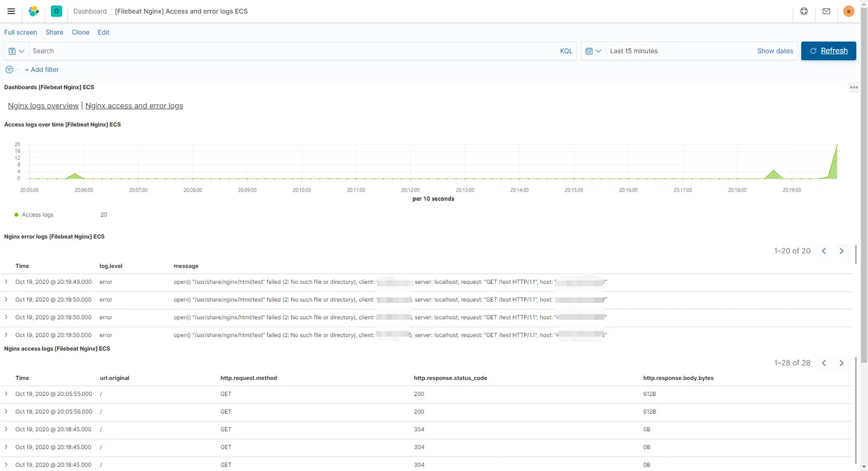The width and height of the screenshot is (868, 471).
Task: Open the hamburger navigation menu
Action: [11, 11]
